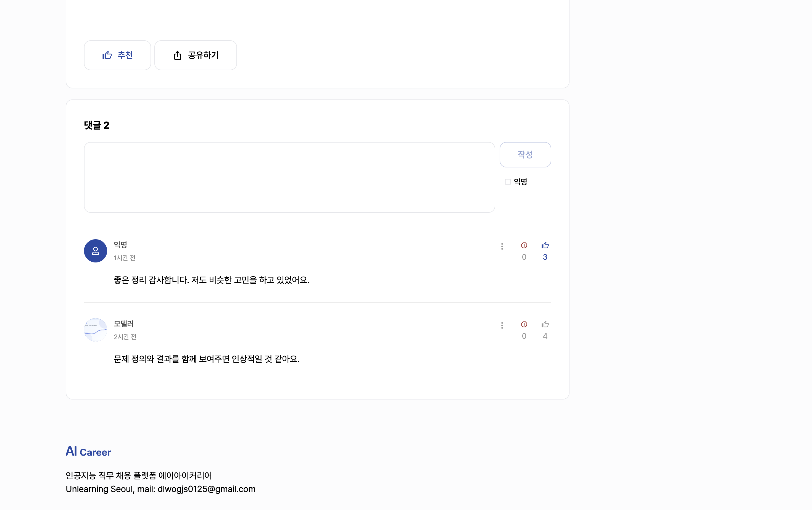The width and height of the screenshot is (812, 510).
Task: Like the 모델러 comment thumbs-up
Action: coord(545,324)
